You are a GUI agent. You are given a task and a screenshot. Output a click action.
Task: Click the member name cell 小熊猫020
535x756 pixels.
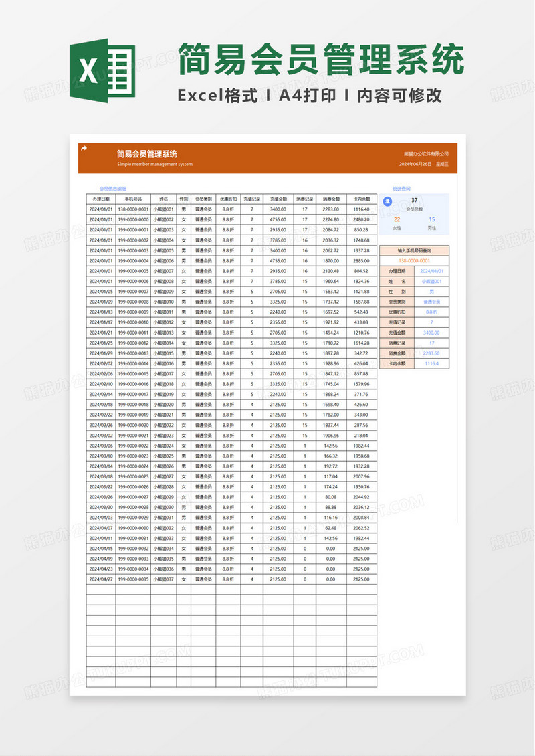(163, 405)
